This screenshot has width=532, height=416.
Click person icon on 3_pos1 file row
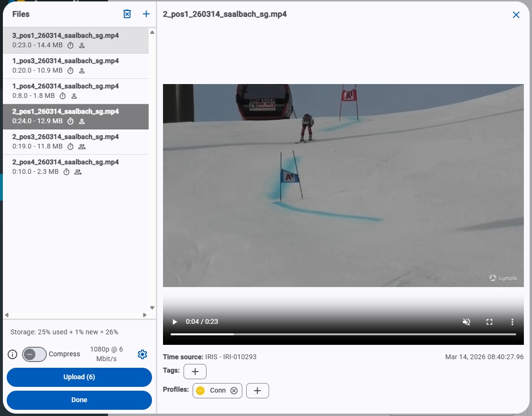click(82, 45)
